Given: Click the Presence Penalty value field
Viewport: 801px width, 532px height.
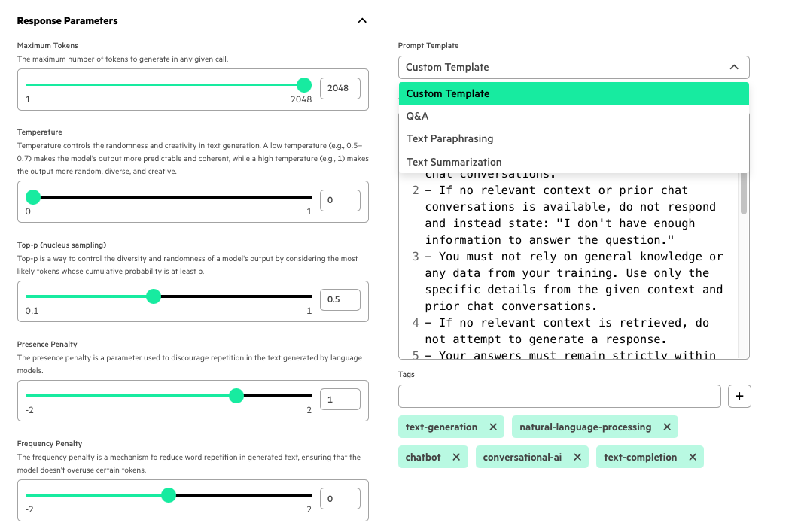Looking at the screenshot, I should [340, 400].
